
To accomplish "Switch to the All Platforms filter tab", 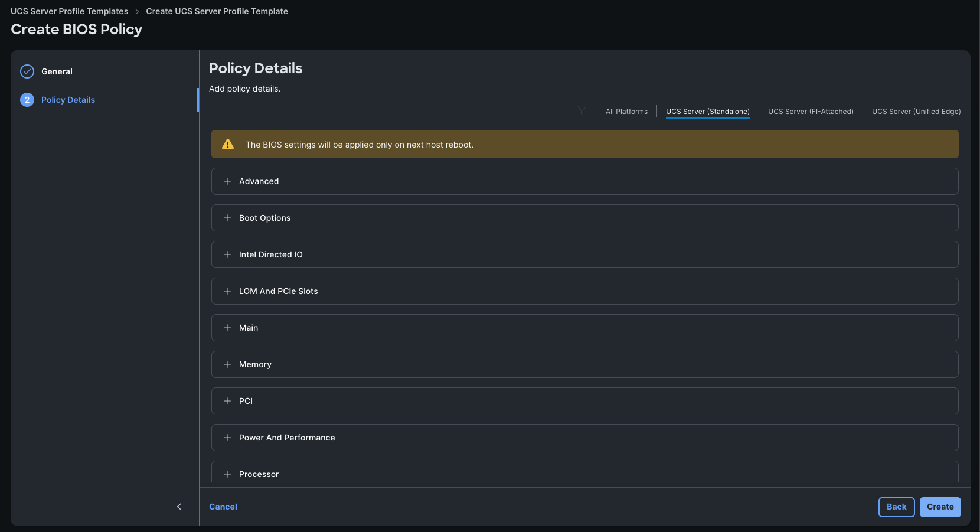I will coord(626,112).
